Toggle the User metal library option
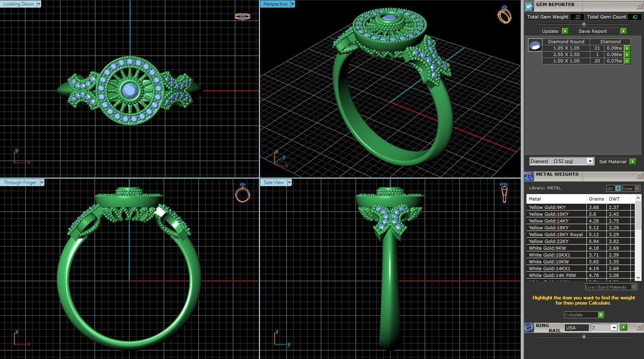This screenshot has width=644, height=359. pos(631,189)
